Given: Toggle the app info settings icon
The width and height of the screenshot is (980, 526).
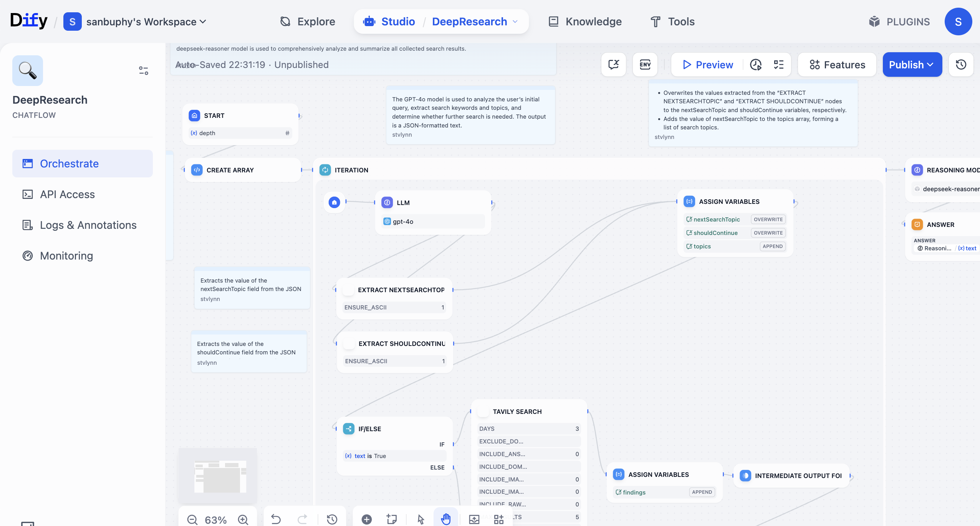Looking at the screenshot, I should (x=143, y=71).
